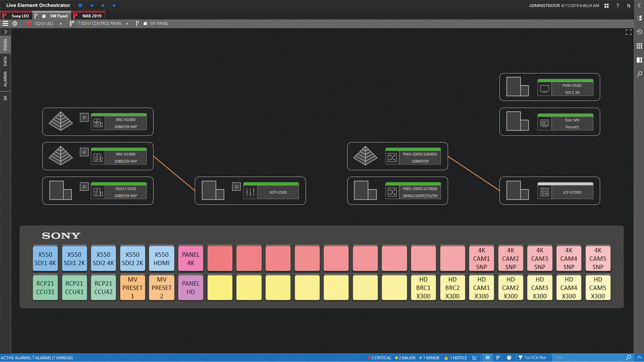Click the X550 SDI2 2K panel button
Screen dimensions: 644x362
[x=132, y=259]
